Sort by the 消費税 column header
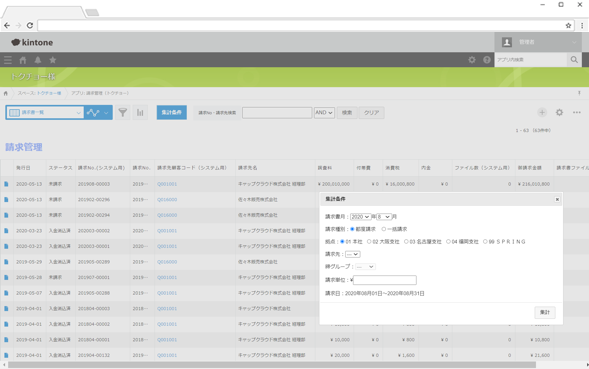 393,168
